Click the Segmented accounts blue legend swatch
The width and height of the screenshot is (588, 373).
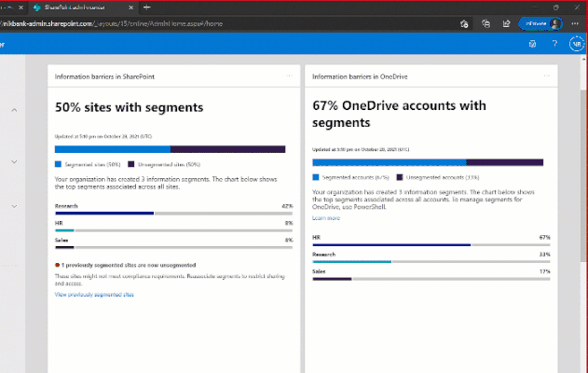(x=316, y=177)
